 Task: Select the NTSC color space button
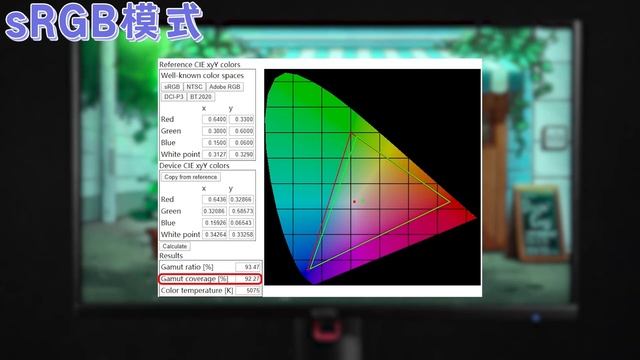coord(194,87)
